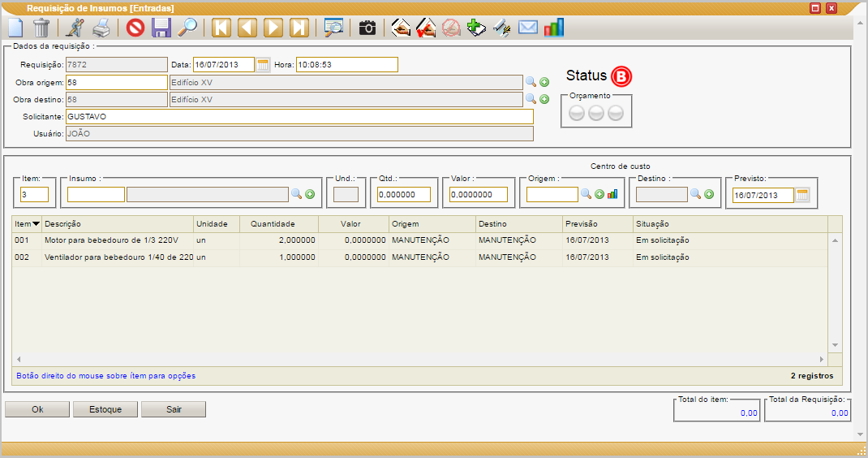Cancel with the red prohibition icon

135,27
